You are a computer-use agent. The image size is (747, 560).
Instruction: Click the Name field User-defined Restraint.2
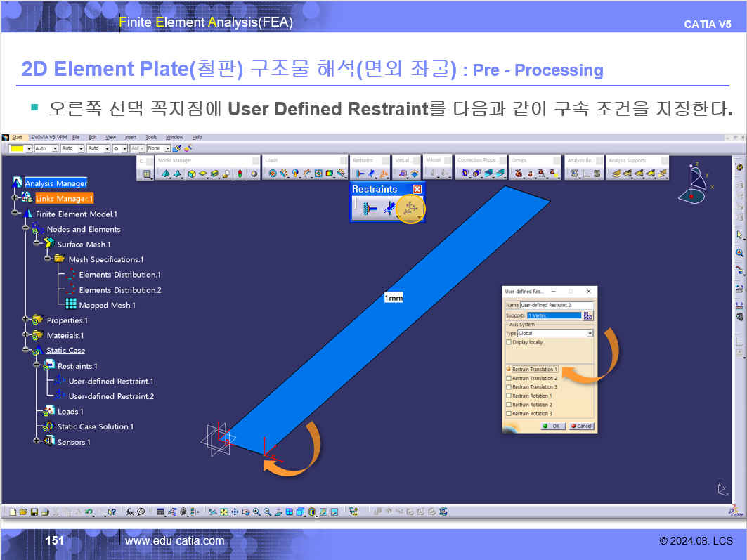pyautogui.click(x=557, y=305)
